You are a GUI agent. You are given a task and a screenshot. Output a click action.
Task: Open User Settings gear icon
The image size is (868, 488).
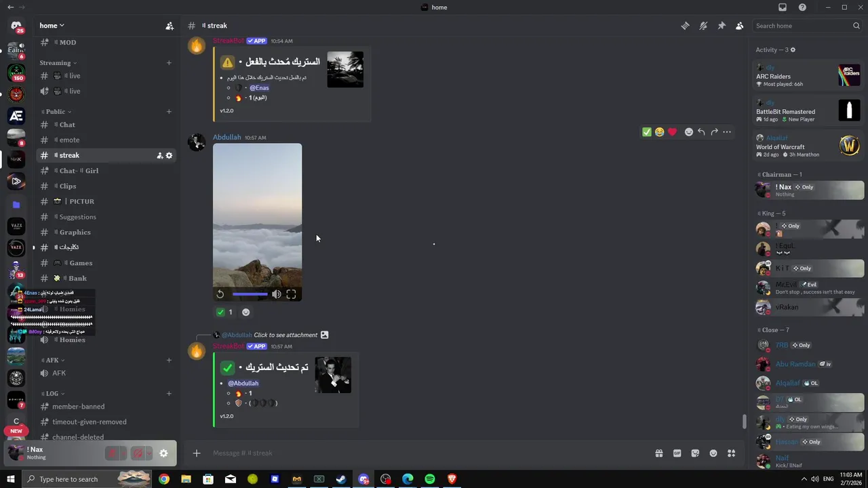pos(163,453)
